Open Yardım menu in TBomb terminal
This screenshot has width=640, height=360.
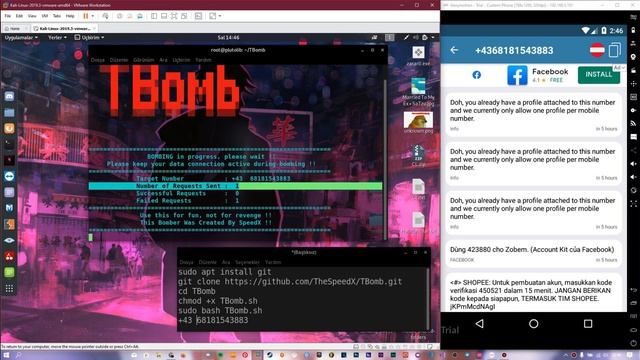(203, 60)
